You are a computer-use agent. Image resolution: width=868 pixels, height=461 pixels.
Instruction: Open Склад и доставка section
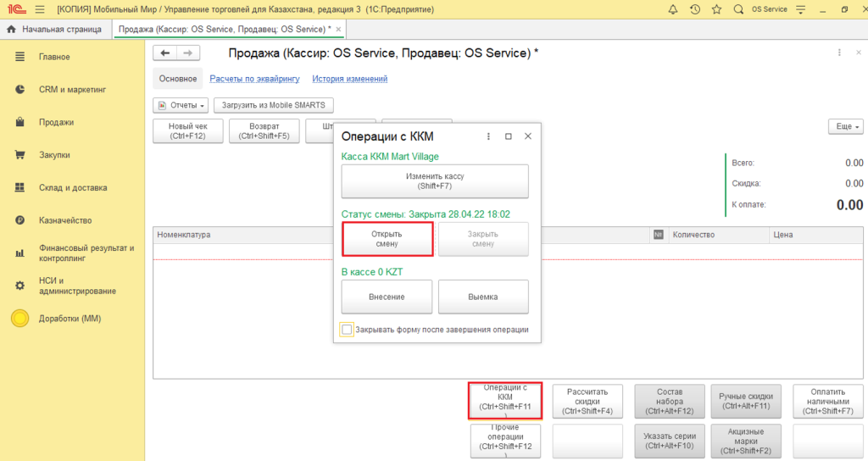pyautogui.click(x=73, y=187)
